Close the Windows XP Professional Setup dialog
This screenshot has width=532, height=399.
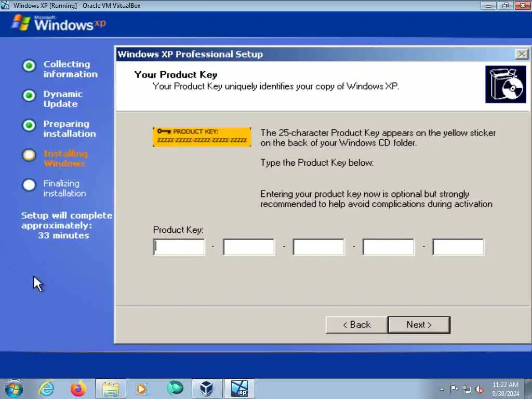coord(522,54)
